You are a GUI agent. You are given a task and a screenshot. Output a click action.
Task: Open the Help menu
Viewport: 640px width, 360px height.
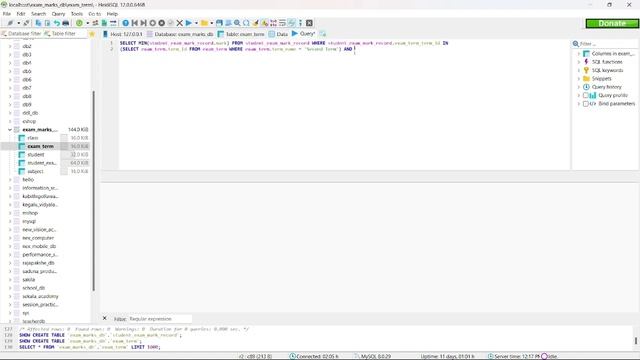[x=112, y=14]
